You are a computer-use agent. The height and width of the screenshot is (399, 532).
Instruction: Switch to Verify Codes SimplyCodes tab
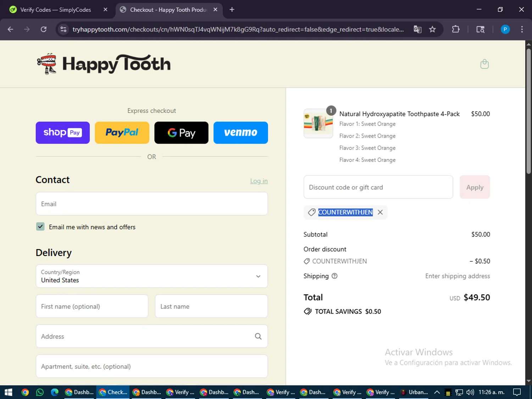(x=56, y=10)
